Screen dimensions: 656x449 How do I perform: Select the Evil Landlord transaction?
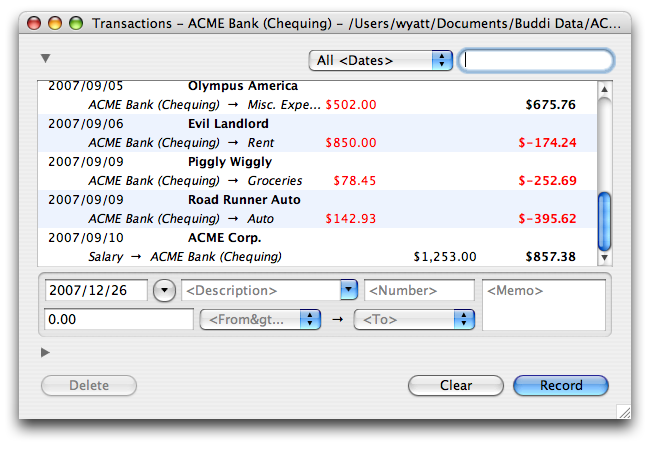(x=317, y=133)
